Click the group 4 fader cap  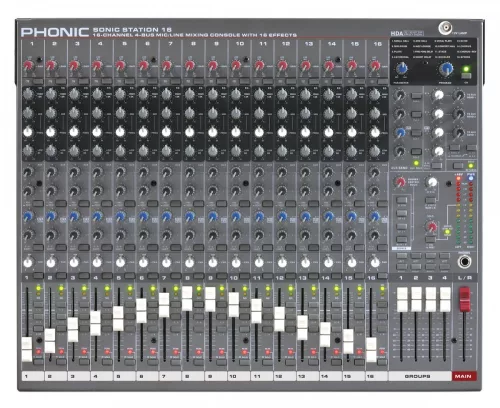coord(445,300)
